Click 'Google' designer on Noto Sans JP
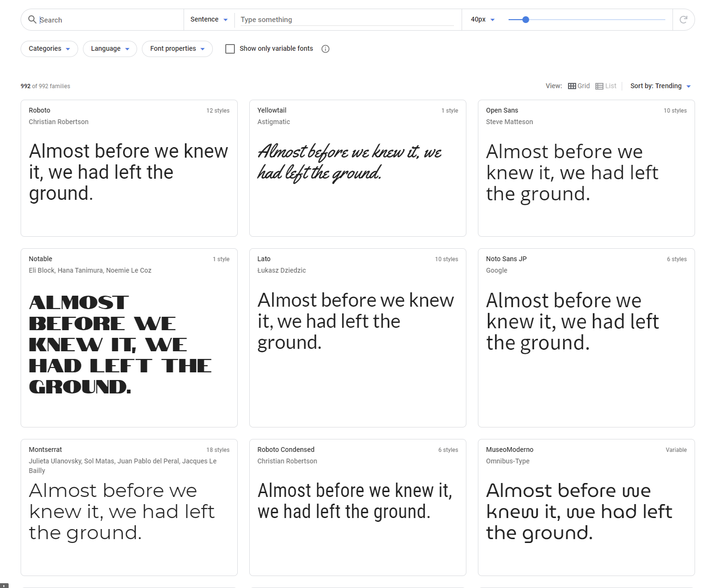 tap(497, 271)
